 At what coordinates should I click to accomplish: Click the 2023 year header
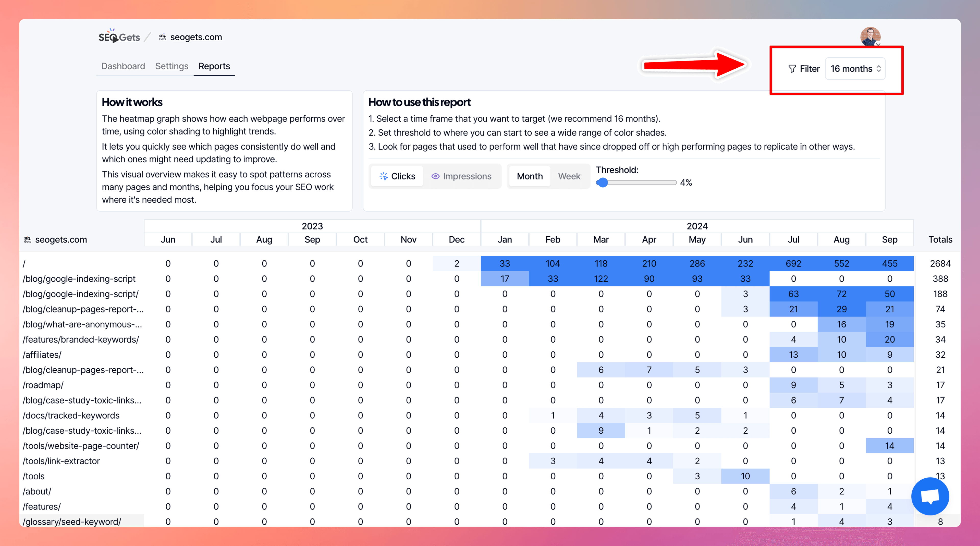pyautogui.click(x=312, y=226)
